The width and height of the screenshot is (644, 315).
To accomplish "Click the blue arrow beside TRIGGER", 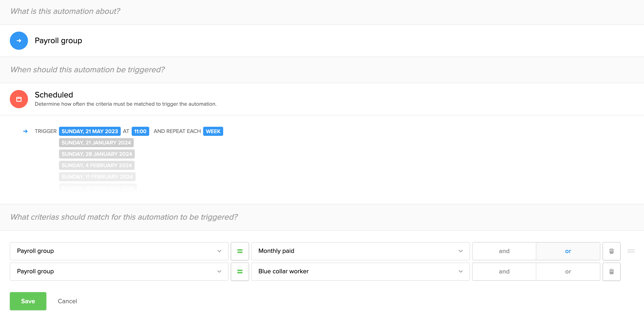I will [x=25, y=131].
